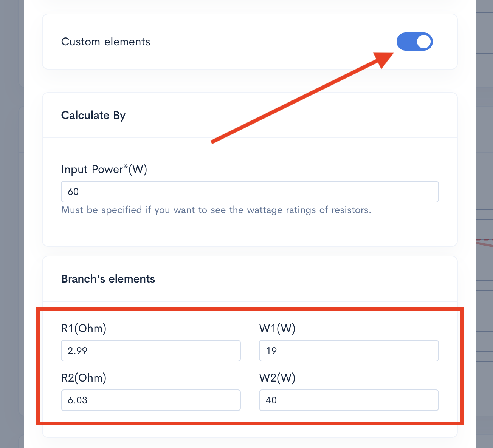This screenshot has width=493, height=448.
Task: Select the R1(Ohm) input showing 2.99
Action: point(150,351)
